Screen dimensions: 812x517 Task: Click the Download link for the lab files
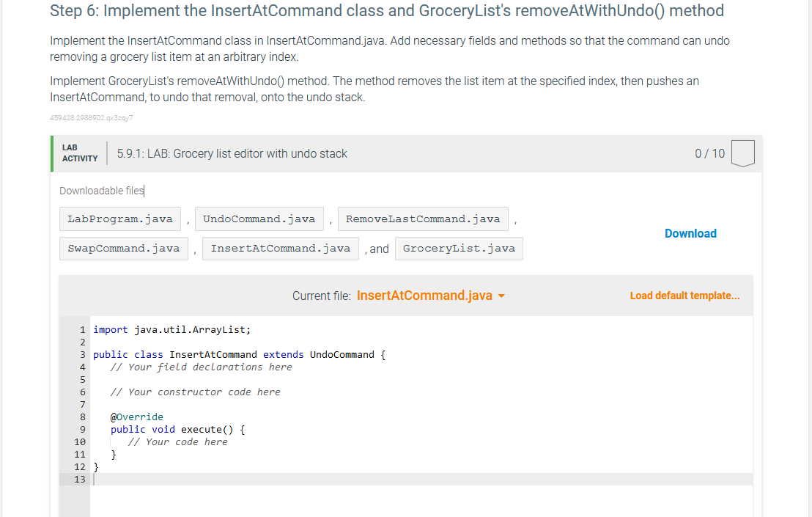tap(690, 233)
